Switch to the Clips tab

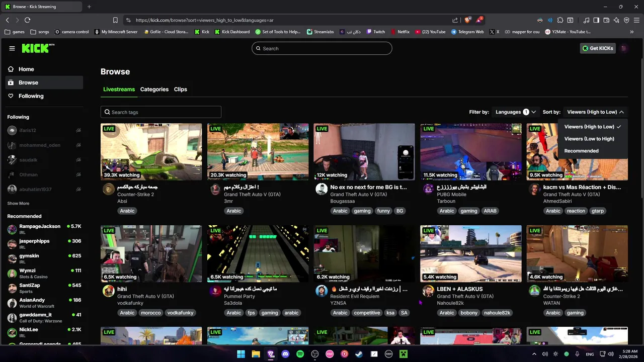tap(181, 89)
